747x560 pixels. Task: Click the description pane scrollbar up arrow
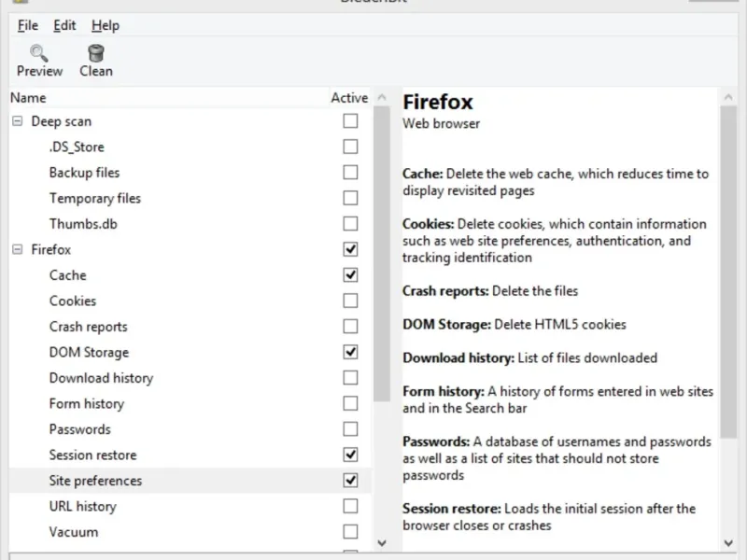pos(728,97)
